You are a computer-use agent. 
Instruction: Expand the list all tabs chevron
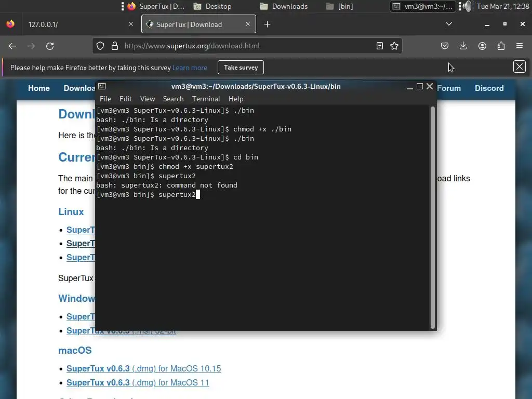pyautogui.click(x=448, y=24)
